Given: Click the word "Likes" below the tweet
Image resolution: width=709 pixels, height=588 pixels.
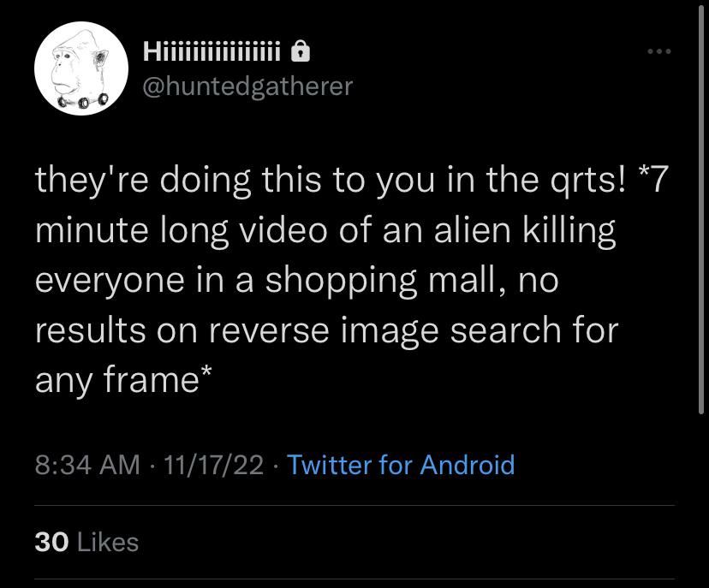Looking at the screenshot, I should [108, 542].
